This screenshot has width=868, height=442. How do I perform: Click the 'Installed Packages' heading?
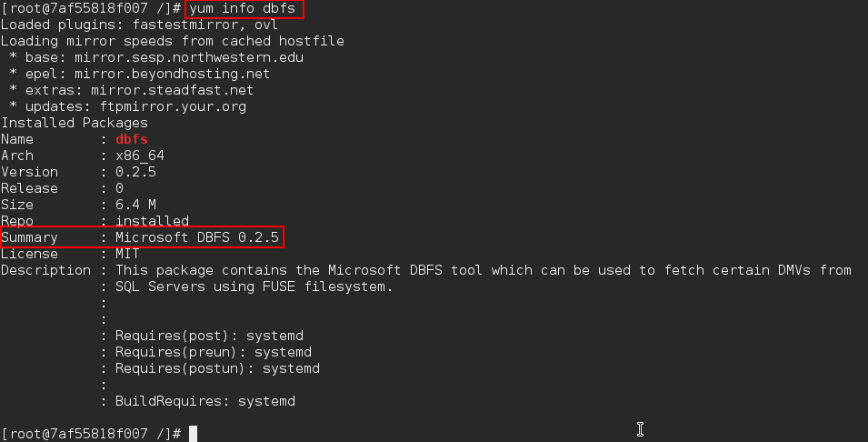75,123
